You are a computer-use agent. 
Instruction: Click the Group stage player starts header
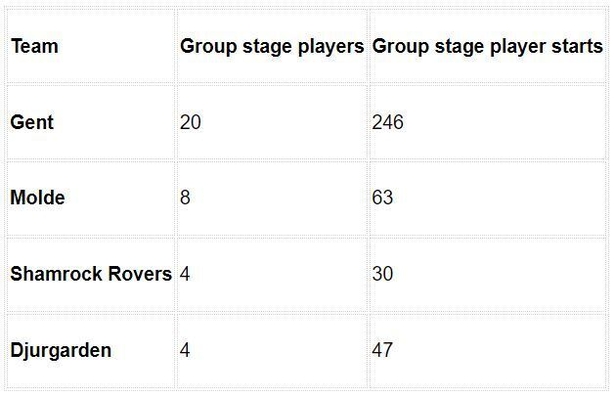pyautogui.click(x=488, y=47)
